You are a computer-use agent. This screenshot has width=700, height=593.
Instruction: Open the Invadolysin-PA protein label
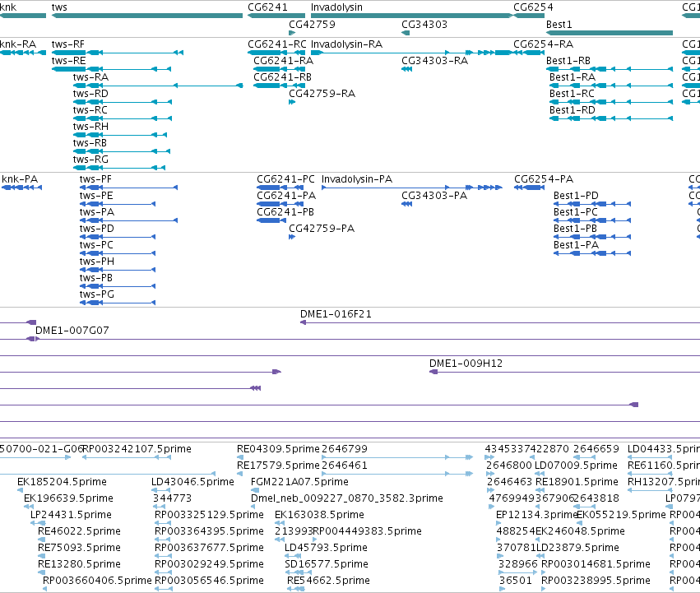pos(357,179)
